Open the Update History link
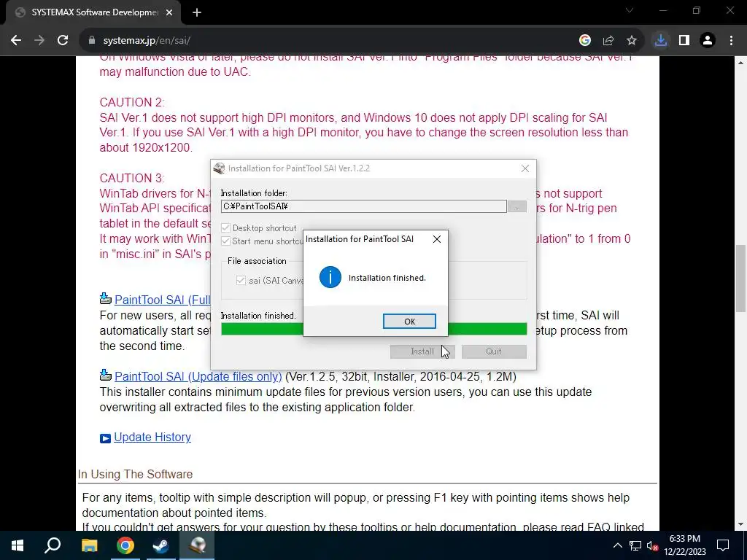Viewport: 747px width, 560px height. pos(152,437)
